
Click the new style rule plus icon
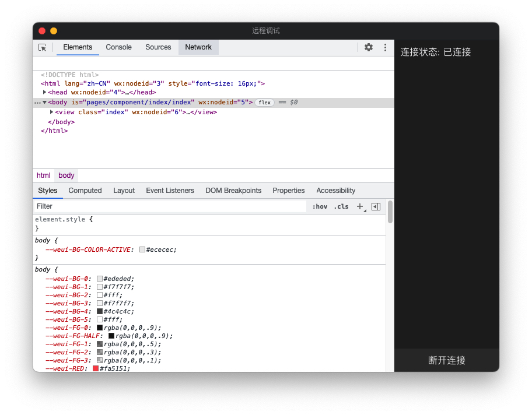pos(360,206)
